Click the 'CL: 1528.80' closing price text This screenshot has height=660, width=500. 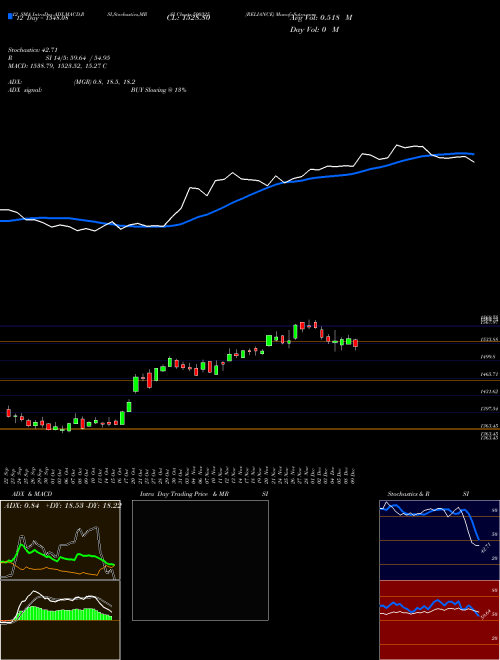[x=188, y=18]
